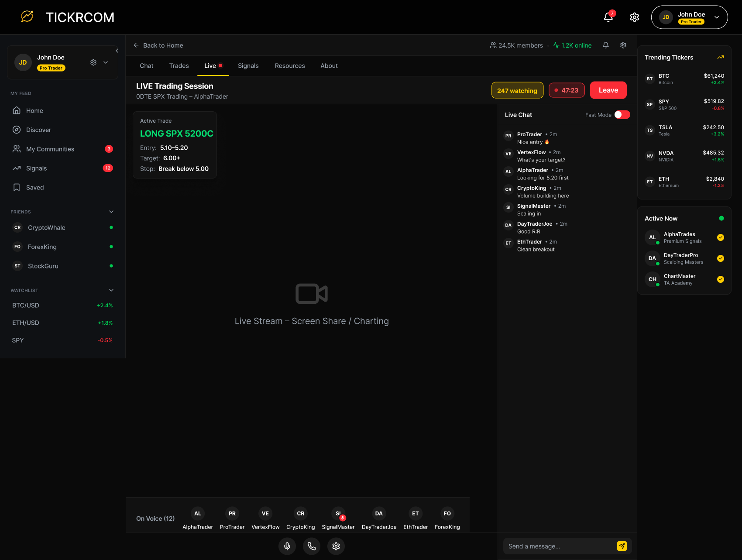
Task: Open voice settings gear button
Action: click(x=336, y=546)
